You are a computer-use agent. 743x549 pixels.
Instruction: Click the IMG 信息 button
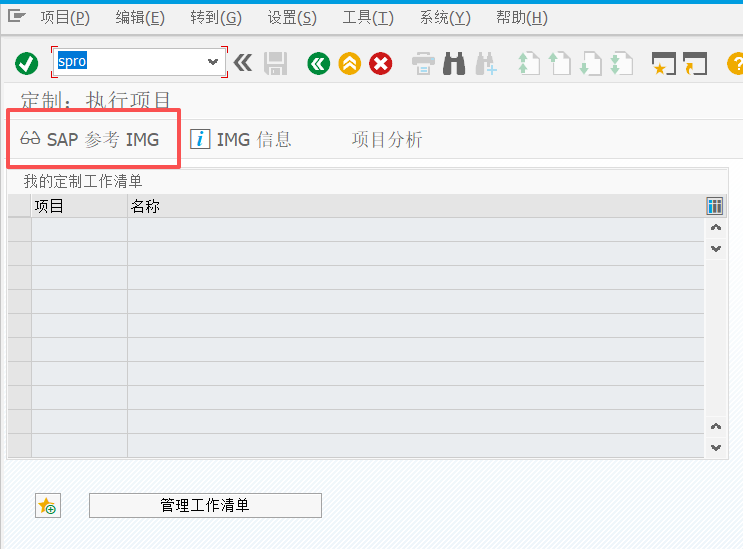point(241,139)
